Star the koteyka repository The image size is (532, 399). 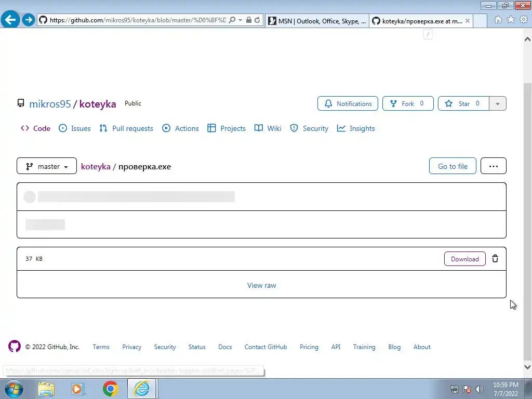click(x=463, y=103)
